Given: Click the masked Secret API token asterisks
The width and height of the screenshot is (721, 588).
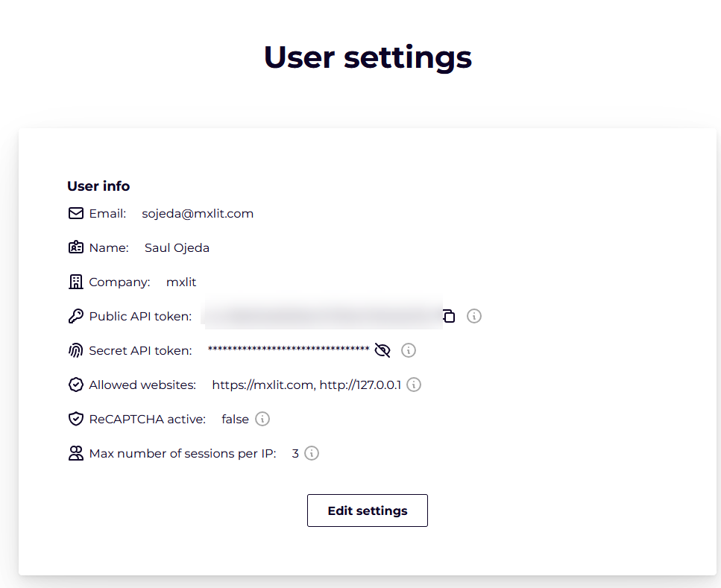Looking at the screenshot, I should pos(288,350).
